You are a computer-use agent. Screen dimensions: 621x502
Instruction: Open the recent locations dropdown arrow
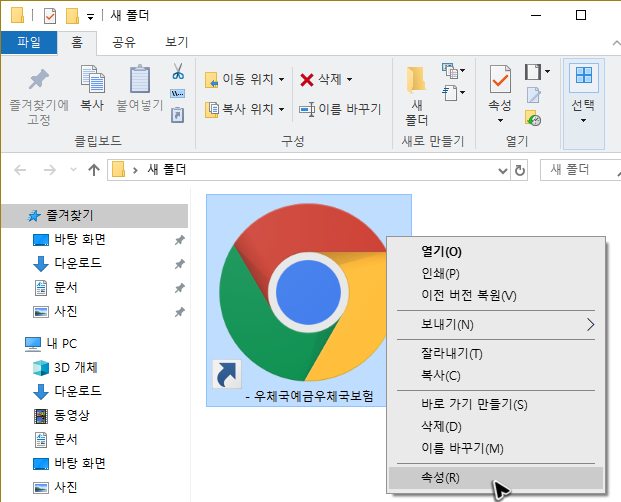(x=73, y=170)
